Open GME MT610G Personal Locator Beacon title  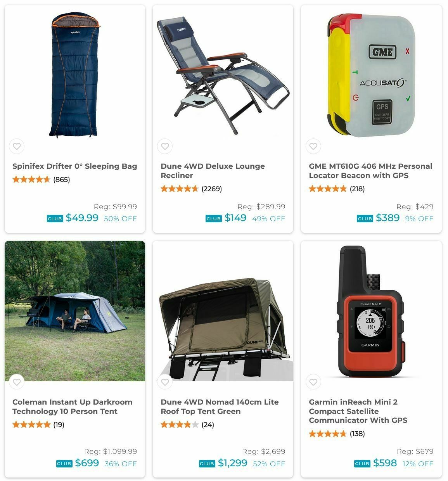click(x=370, y=171)
